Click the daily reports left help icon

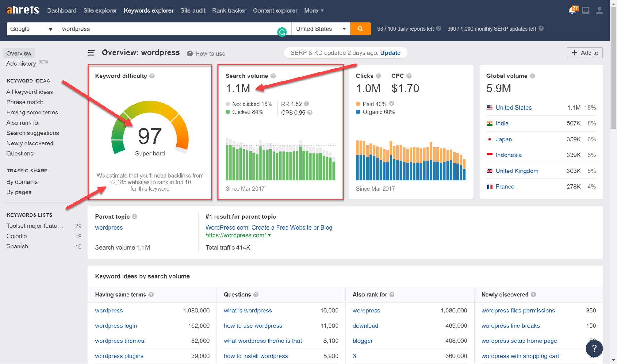[439, 28]
